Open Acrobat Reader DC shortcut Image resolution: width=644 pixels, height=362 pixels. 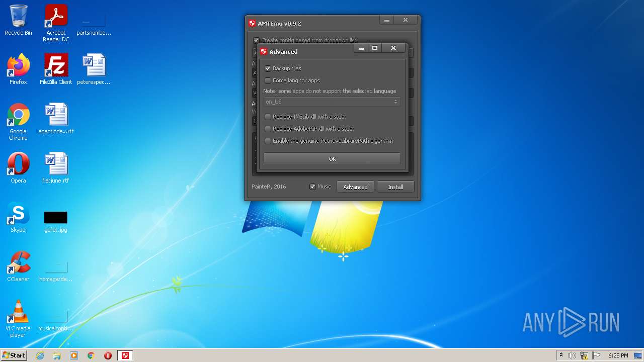point(56,23)
